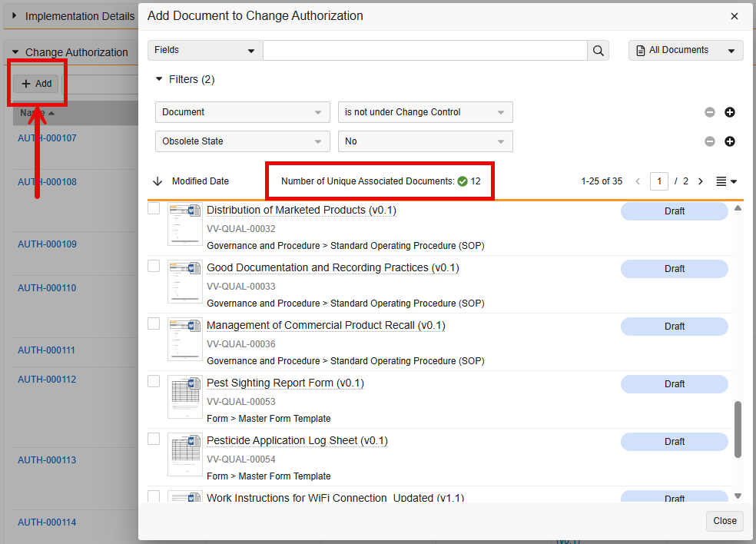Tick the Pest Sighting Report Form checkbox
This screenshot has width=756, height=544.
pyautogui.click(x=154, y=381)
